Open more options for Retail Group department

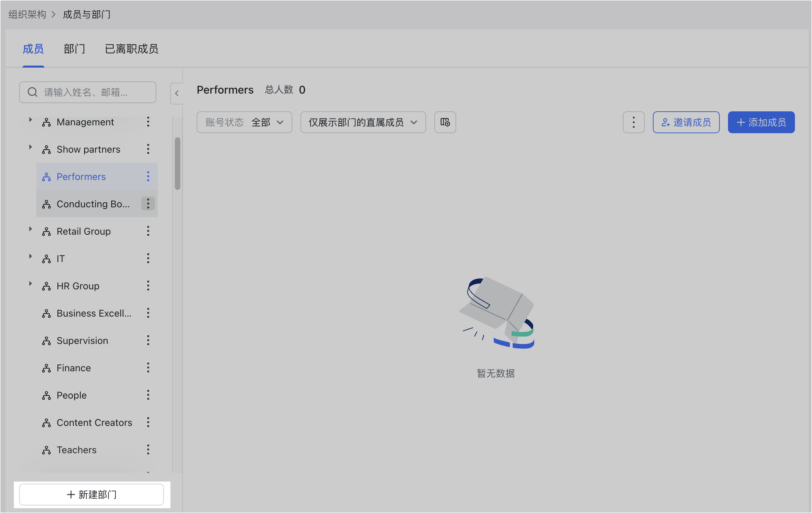coord(148,231)
